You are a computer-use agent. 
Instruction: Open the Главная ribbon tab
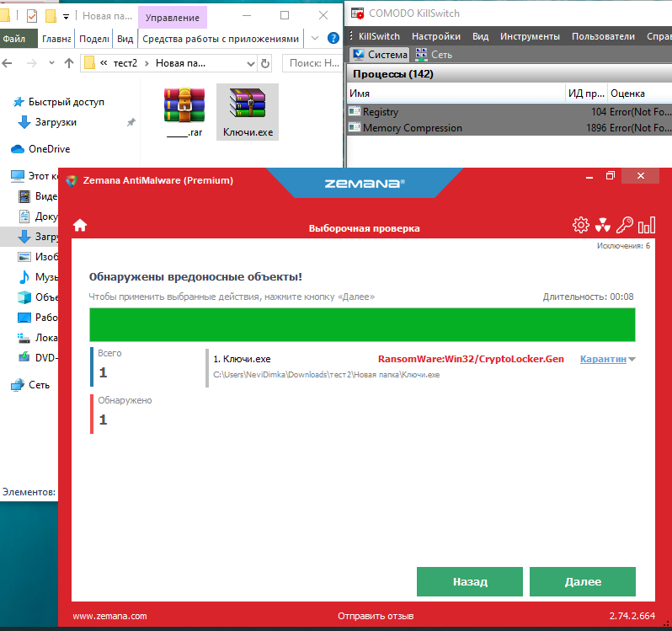pyautogui.click(x=56, y=39)
